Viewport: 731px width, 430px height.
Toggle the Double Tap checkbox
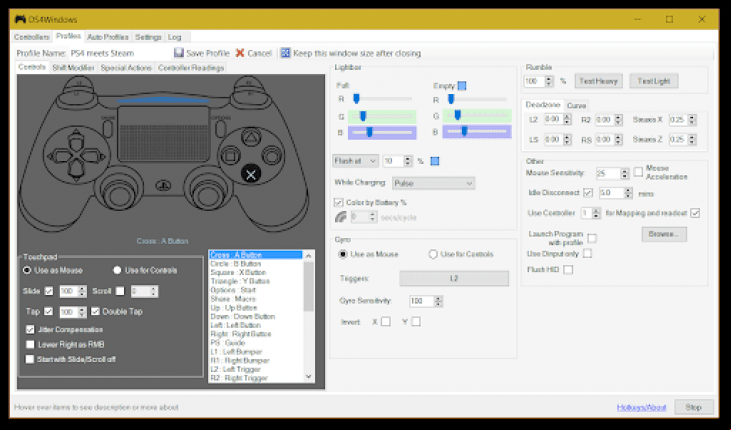[x=95, y=311]
